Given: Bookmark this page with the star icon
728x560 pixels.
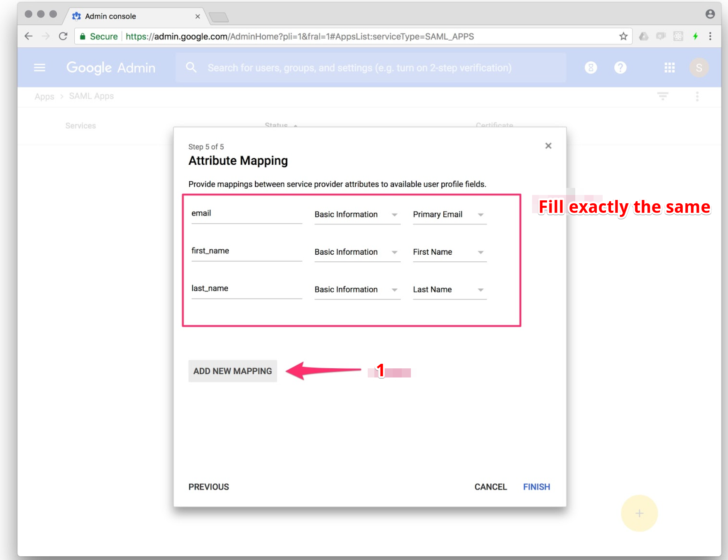Looking at the screenshot, I should [623, 37].
